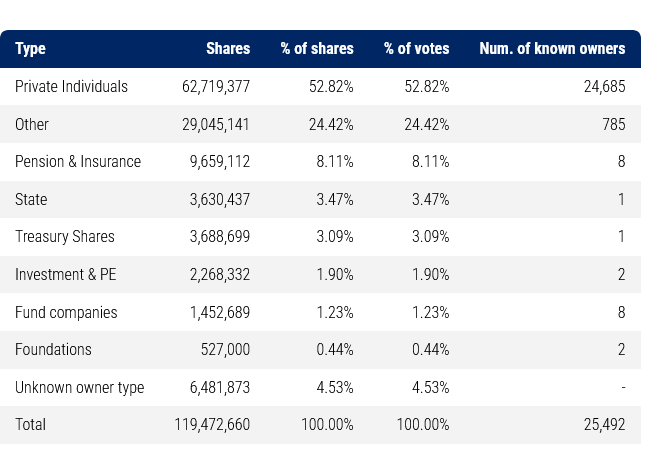Click the 24,685 known owners value

pyautogui.click(x=604, y=87)
